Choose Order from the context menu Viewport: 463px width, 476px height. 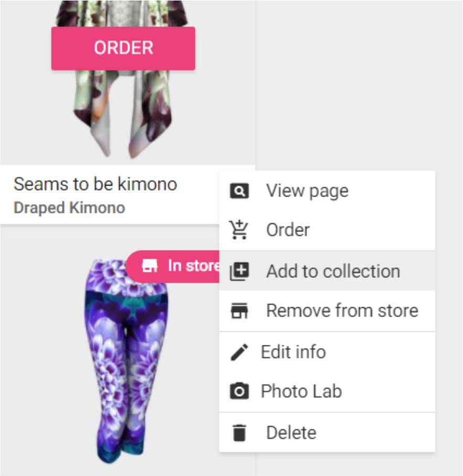coord(327,230)
